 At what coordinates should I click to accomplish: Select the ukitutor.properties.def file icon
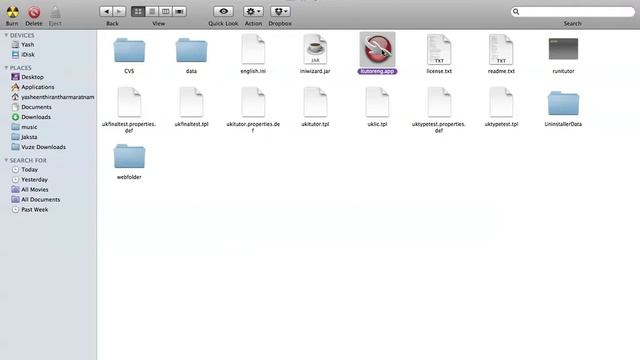(x=253, y=102)
